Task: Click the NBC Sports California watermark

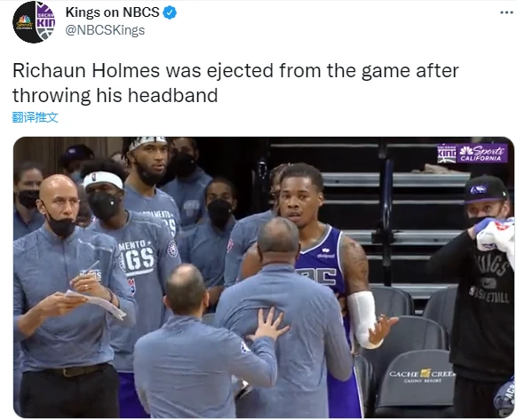Action: 482,154
